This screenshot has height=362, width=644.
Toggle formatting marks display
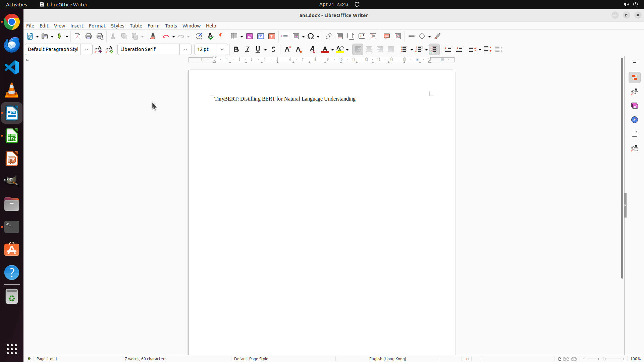(x=221, y=36)
